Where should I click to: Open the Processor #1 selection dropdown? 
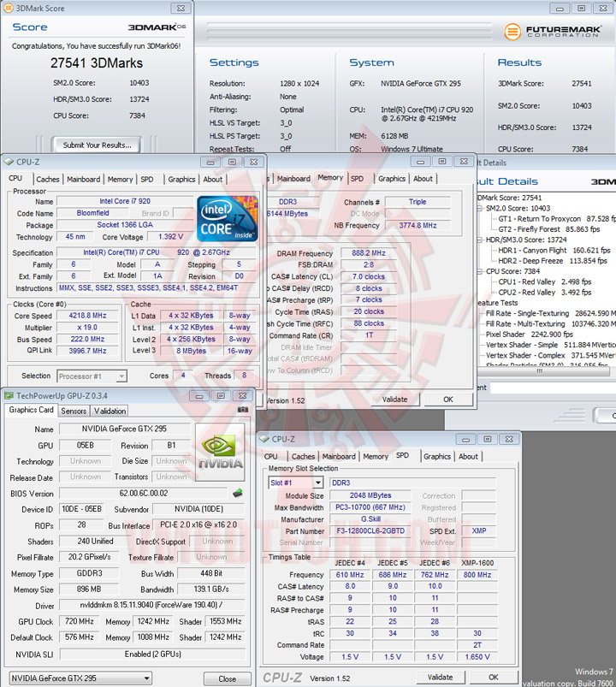click(121, 376)
